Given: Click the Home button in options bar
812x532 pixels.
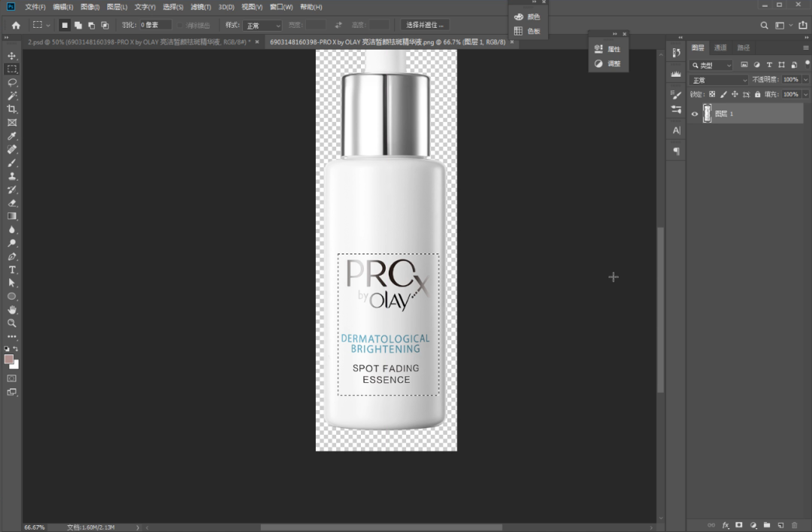Looking at the screenshot, I should coord(16,25).
